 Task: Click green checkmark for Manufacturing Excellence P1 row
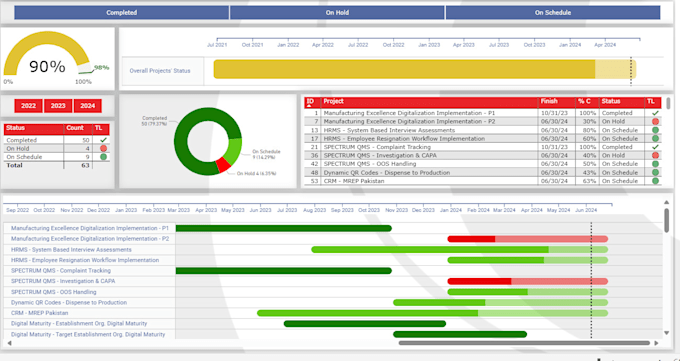[655, 113]
